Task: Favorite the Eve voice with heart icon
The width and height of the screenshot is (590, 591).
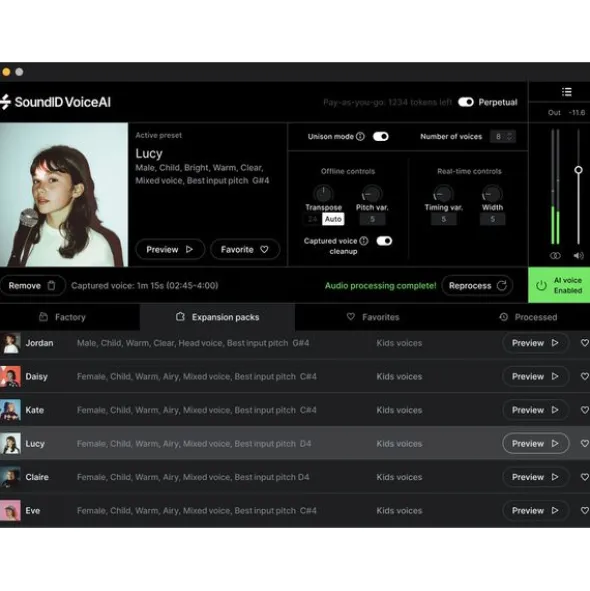Action: tap(584, 511)
